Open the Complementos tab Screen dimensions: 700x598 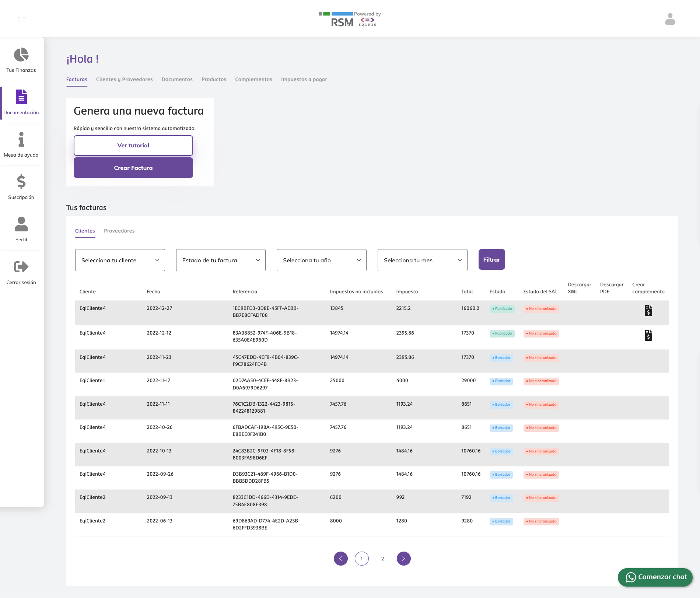click(254, 80)
